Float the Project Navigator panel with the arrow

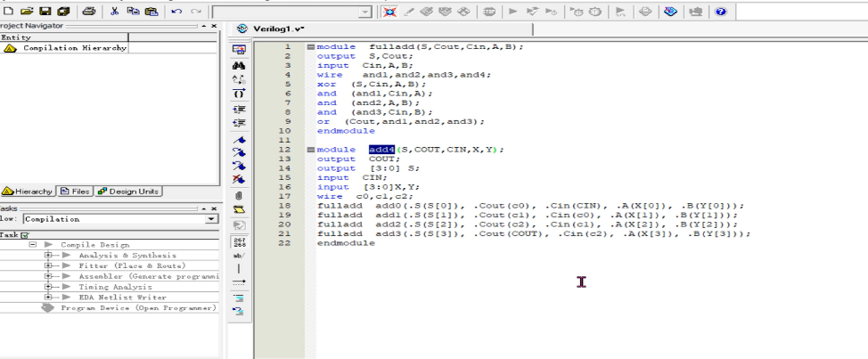204,26
